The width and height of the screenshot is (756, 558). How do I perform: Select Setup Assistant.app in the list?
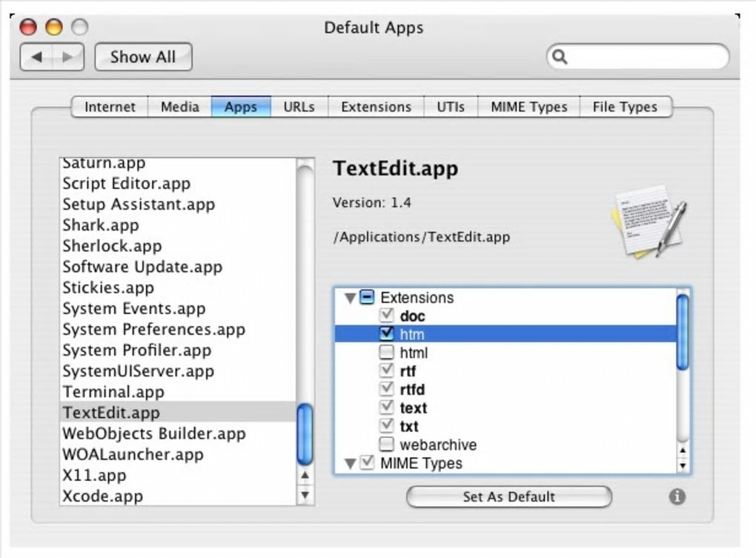click(x=177, y=204)
